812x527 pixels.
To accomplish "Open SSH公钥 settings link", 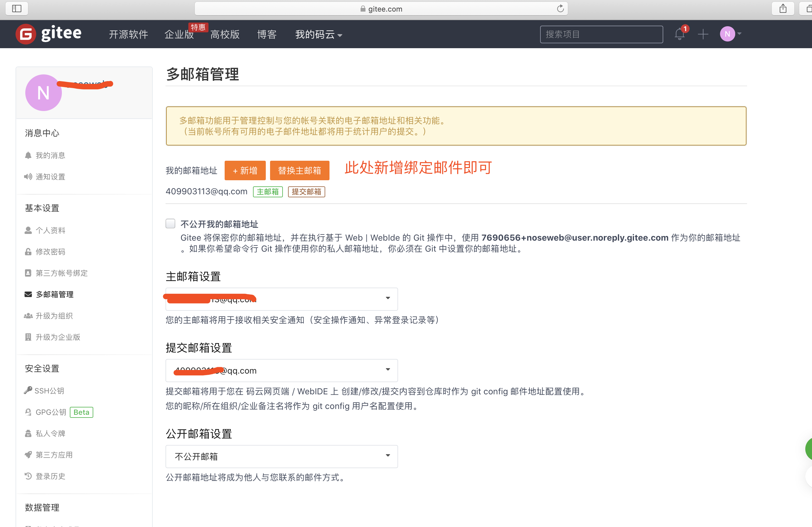I will coord(49,391).
